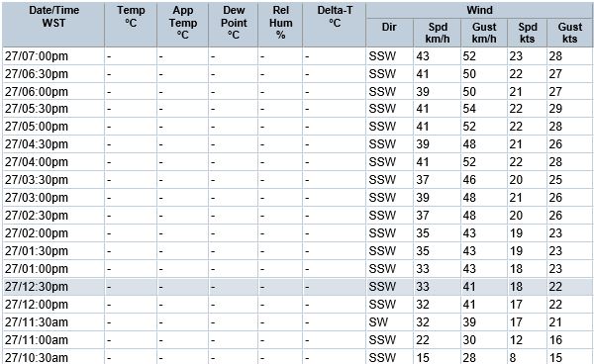Select the Temp °C column header
This screenshot has height=364, width=594.
[131, 24]
